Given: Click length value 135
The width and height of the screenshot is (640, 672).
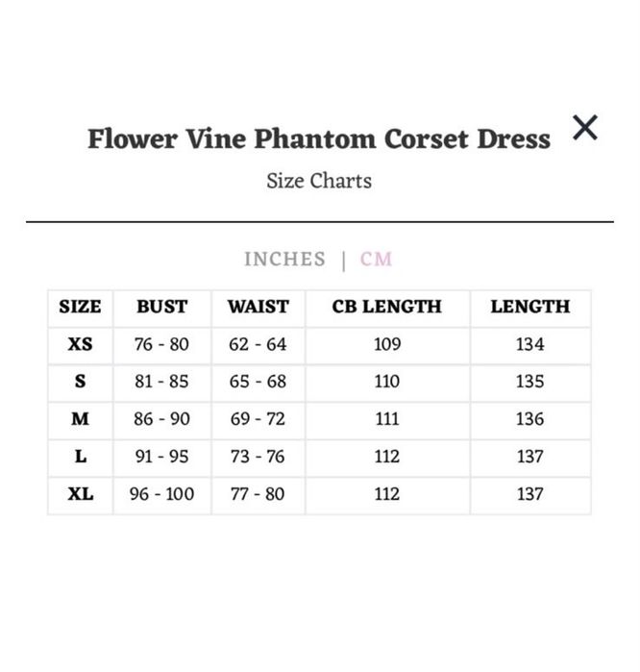Looking at the screenshot, I should pyautogui.click(x=529, y=382).
